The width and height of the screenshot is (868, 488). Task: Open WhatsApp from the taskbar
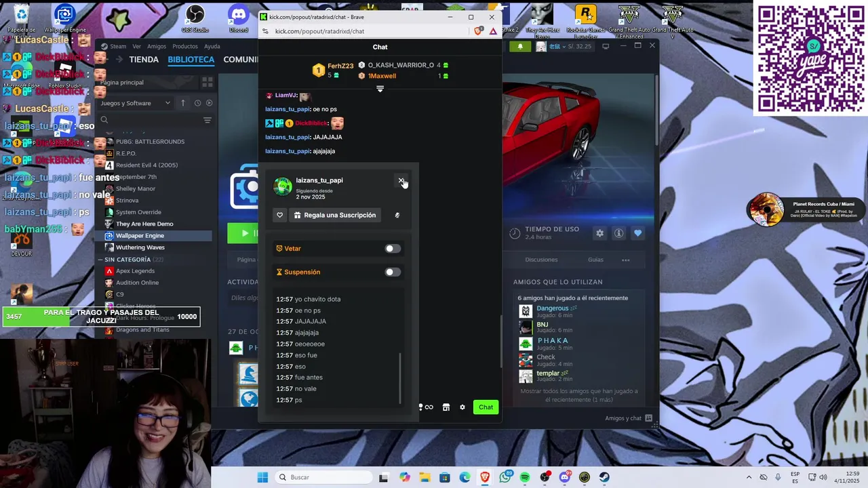pos(505,477)
